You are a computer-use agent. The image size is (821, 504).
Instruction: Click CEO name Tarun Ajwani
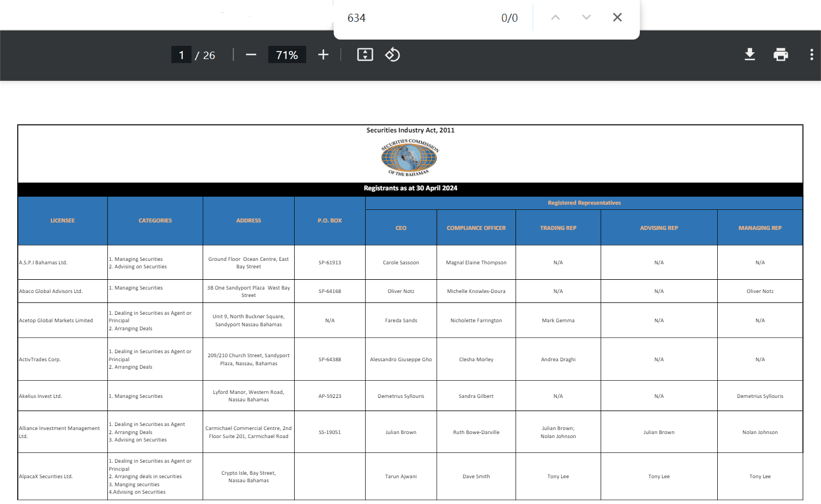tap(401, 476)
